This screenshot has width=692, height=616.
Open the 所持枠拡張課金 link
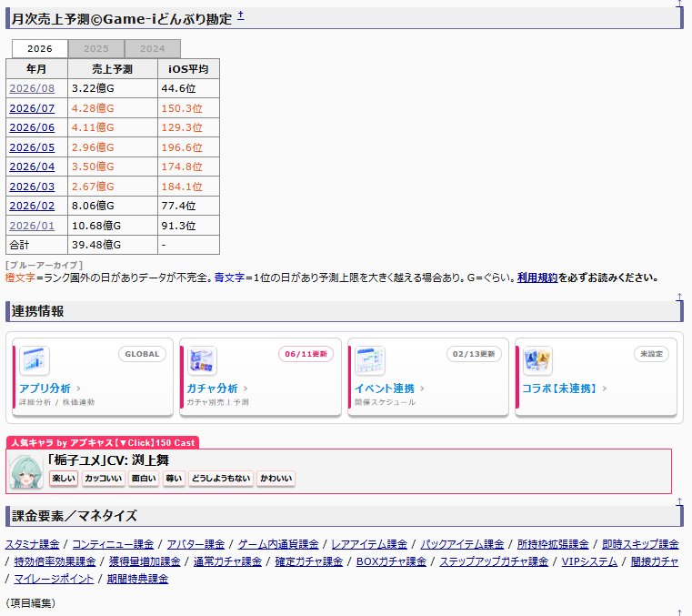click(553, 544)
